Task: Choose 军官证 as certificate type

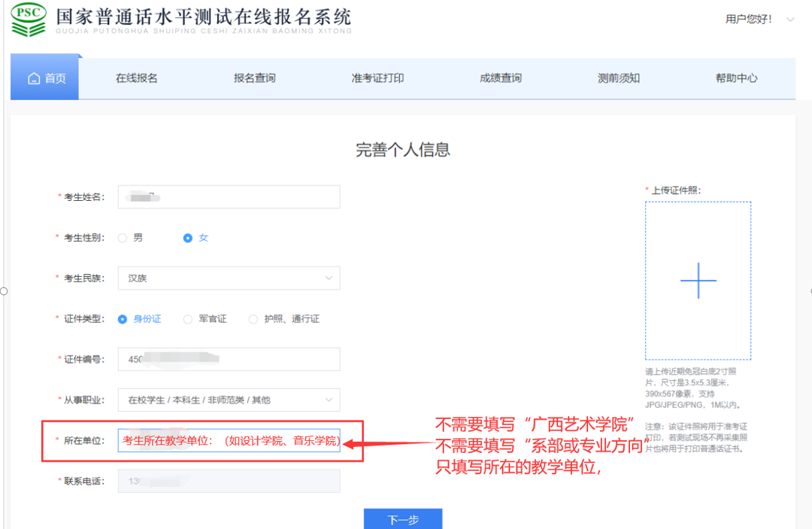Action: coord(188,319)
